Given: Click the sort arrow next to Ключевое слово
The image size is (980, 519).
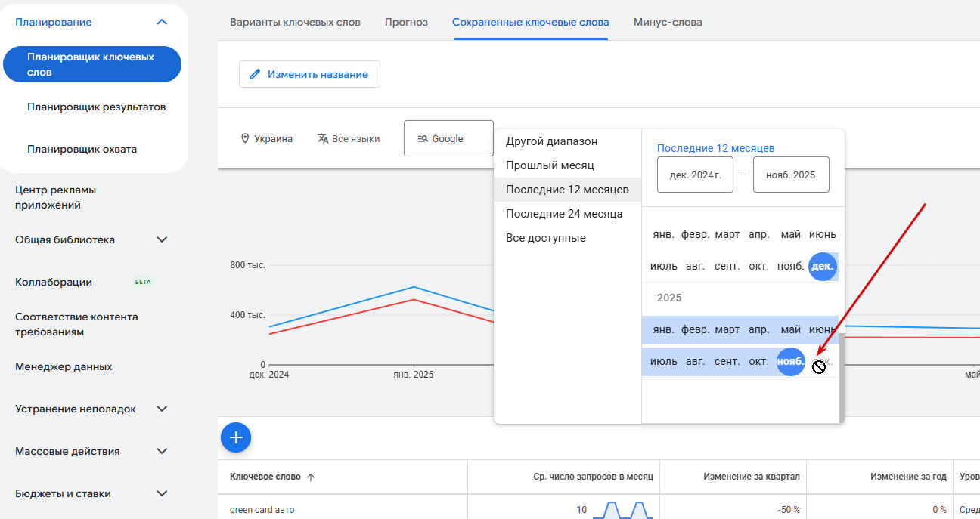Looking at the screenshot, I should [x=311, y=477].
